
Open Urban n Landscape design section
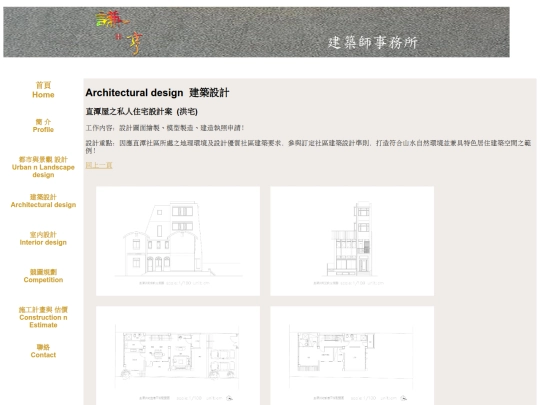click(x=43, y=167)
